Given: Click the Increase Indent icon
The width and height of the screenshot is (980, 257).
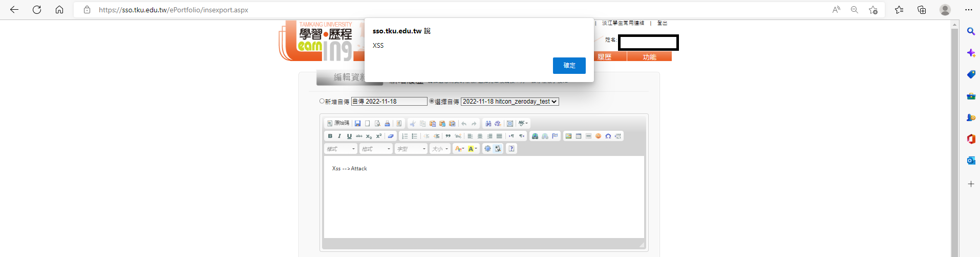Looking at the screenshot, I should tap(436, 136).
